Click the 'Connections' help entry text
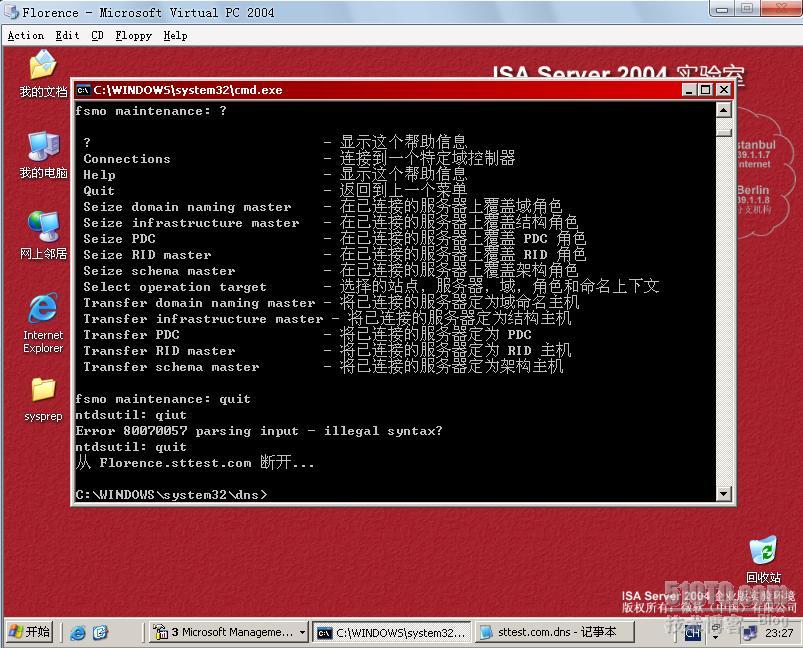 (x=127, y=159)
